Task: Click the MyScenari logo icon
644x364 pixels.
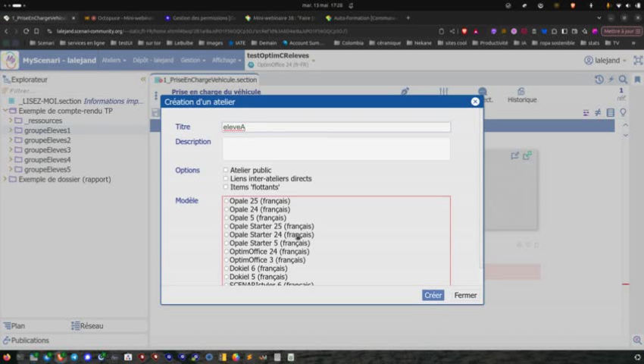Action: pos(10,60)
